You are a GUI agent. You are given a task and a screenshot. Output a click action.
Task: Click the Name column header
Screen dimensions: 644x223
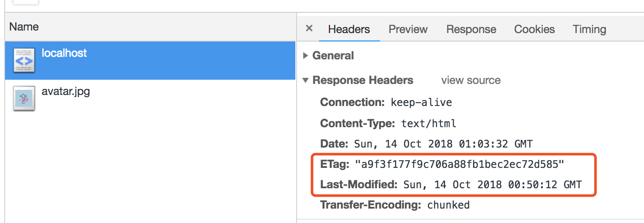pos(24,27)
